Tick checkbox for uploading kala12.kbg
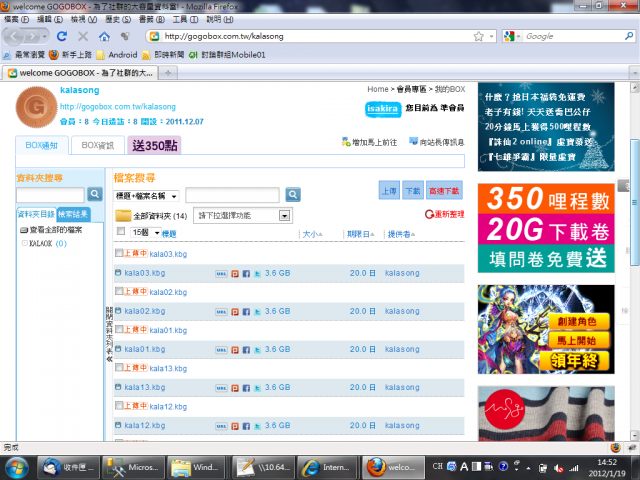Viewport: 640px width, 480px height. (x=119, y=405)
